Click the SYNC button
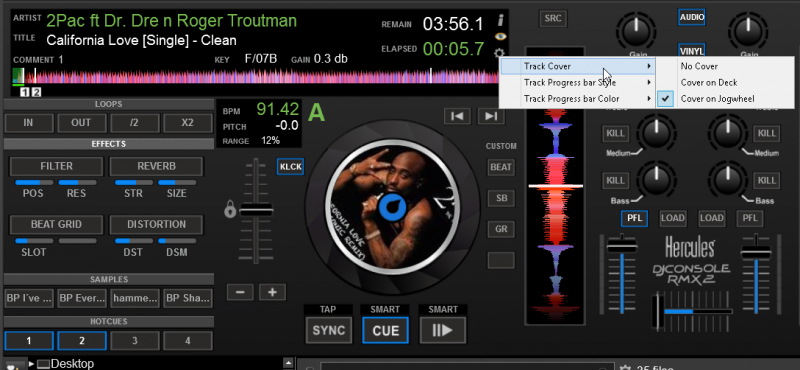 point(329,330)
